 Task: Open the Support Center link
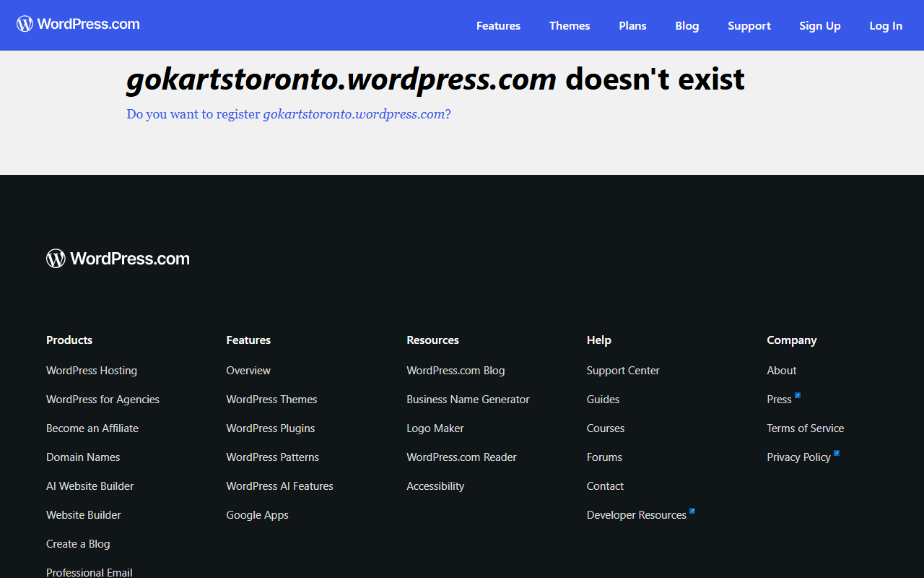623,371
